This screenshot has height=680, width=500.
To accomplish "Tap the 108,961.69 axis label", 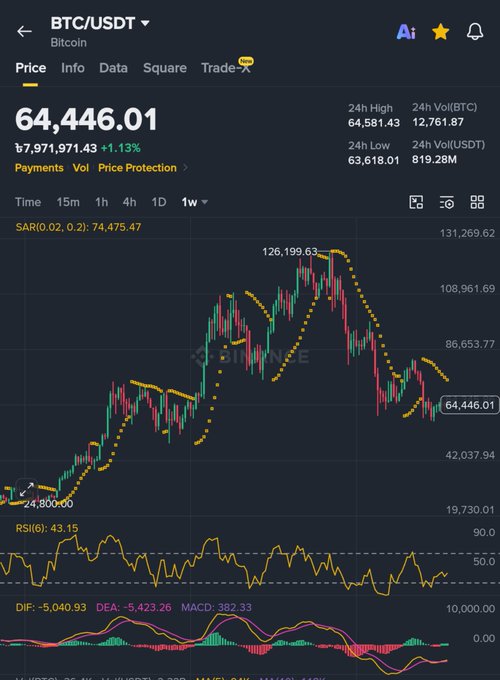I will 467,289.
